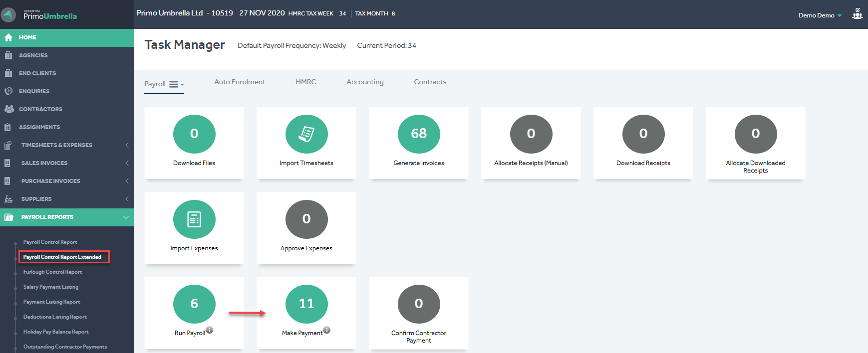Click the Generate Invoices label
Screen dimensions: 868x353
point(419,163)
